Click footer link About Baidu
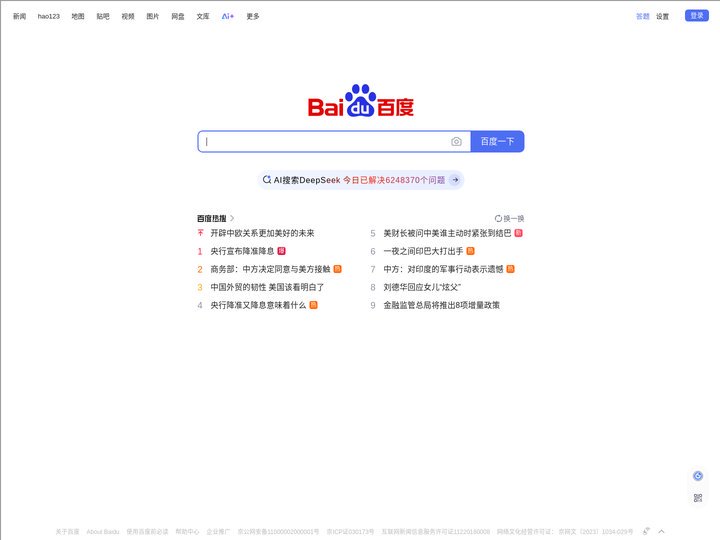 click(103, 532)
